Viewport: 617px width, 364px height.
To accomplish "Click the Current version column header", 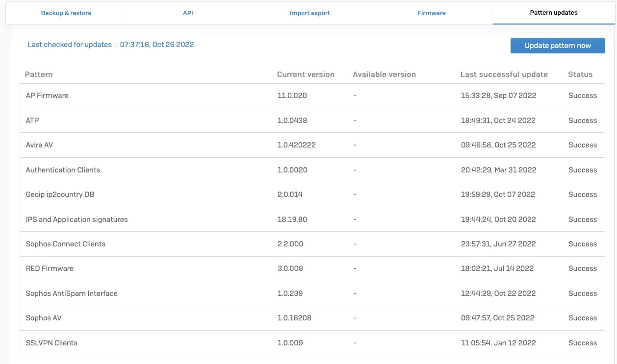I will [x=306, y=74].
